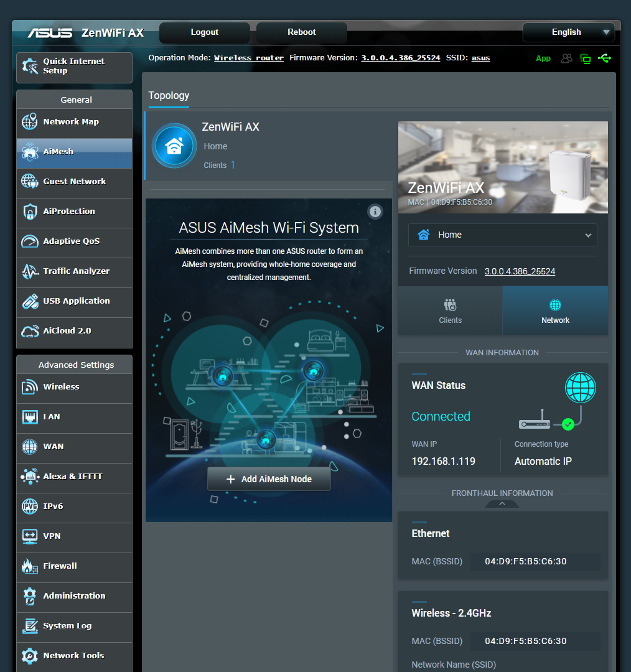Click the Connected WAN status text

(441, 416)
